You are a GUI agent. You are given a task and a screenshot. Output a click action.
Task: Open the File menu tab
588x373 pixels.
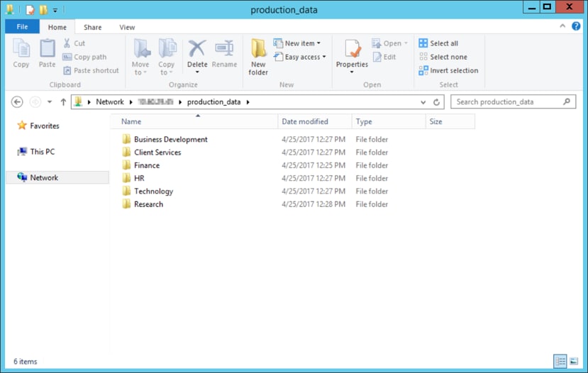pyautogui.click(x=22, y=27)
